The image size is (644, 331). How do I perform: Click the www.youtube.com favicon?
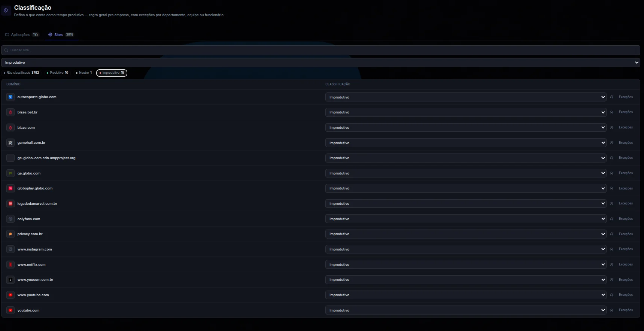coord(10,295)
